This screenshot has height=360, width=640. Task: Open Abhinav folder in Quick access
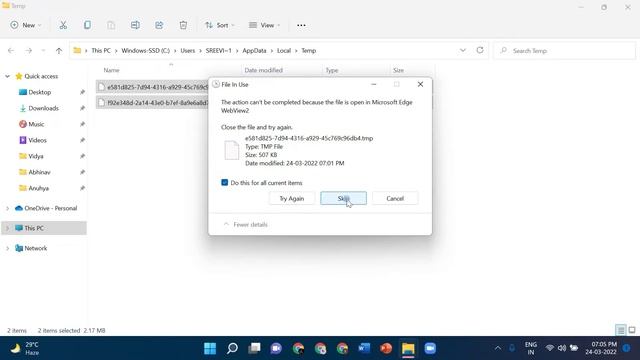(39, 172)
